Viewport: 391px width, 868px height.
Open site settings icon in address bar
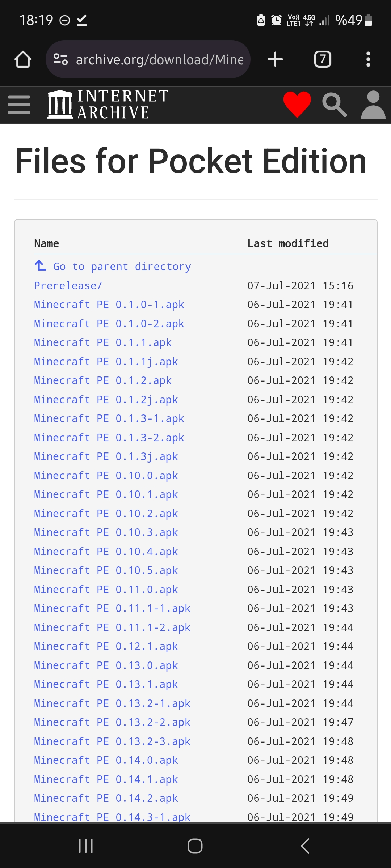[60, 59]
